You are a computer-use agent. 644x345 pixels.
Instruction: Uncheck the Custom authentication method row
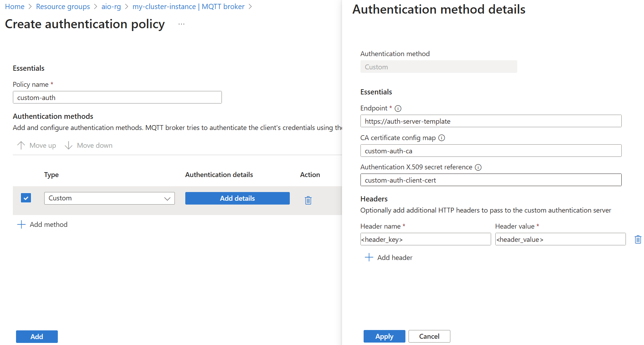[x=26, y=198]
